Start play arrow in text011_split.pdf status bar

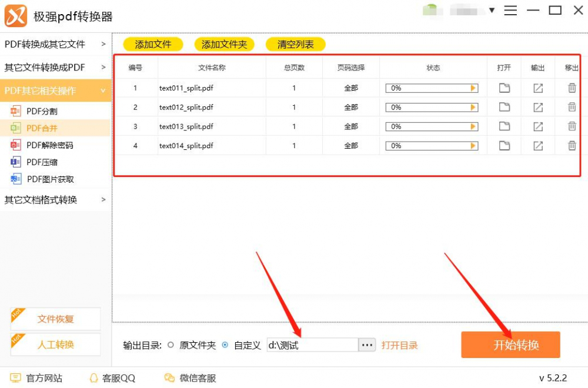pos(473,88)
